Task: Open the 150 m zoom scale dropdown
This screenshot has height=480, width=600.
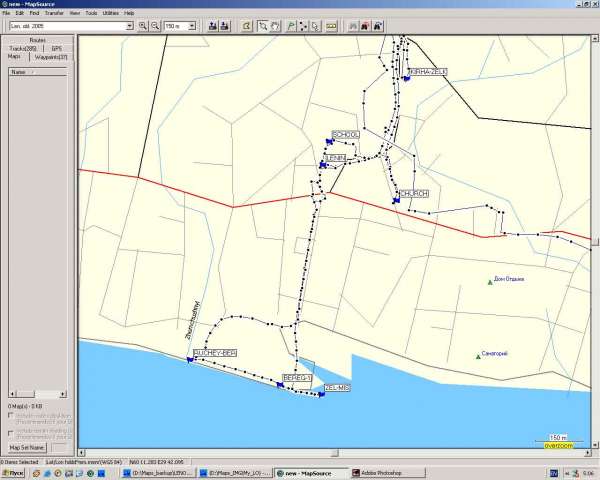Action: [191, 25]
